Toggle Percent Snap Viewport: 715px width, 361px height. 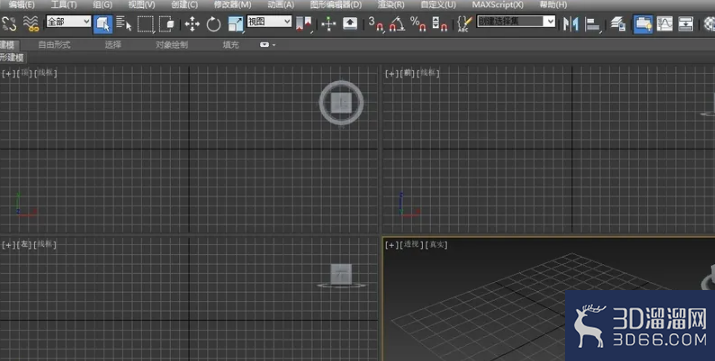418,24
